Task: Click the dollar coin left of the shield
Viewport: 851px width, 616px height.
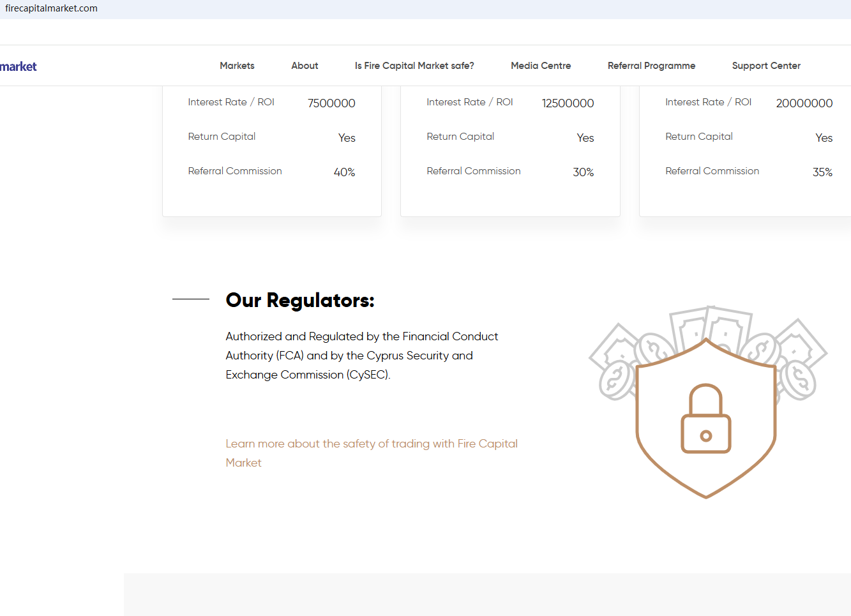Action: pyautogui.click(x=617, y=379)
